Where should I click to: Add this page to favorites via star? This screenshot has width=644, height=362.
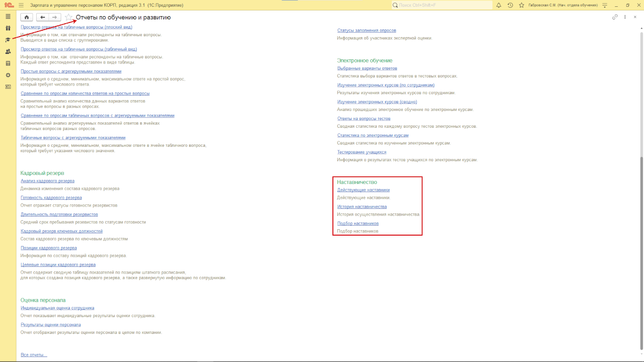68,17
